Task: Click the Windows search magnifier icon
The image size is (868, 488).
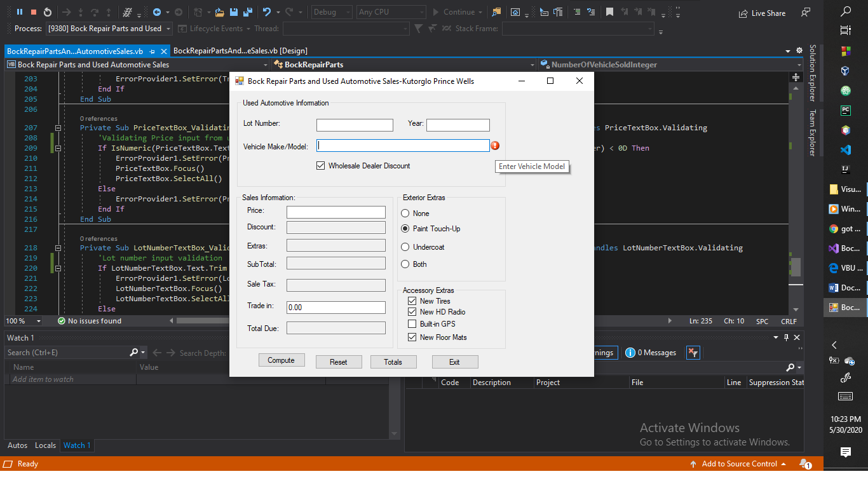Action: [x=846, y=11]
